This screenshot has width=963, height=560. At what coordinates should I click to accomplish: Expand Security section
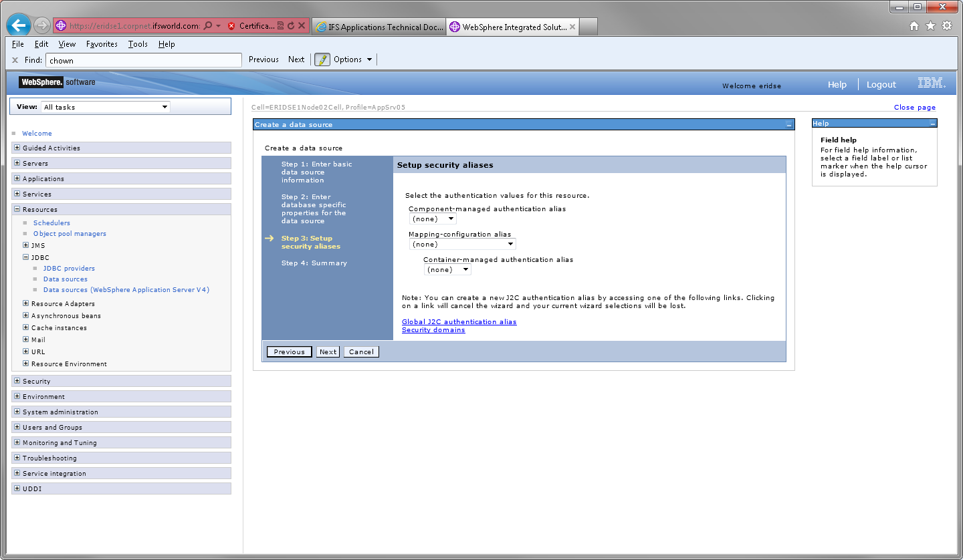(17, 381)
